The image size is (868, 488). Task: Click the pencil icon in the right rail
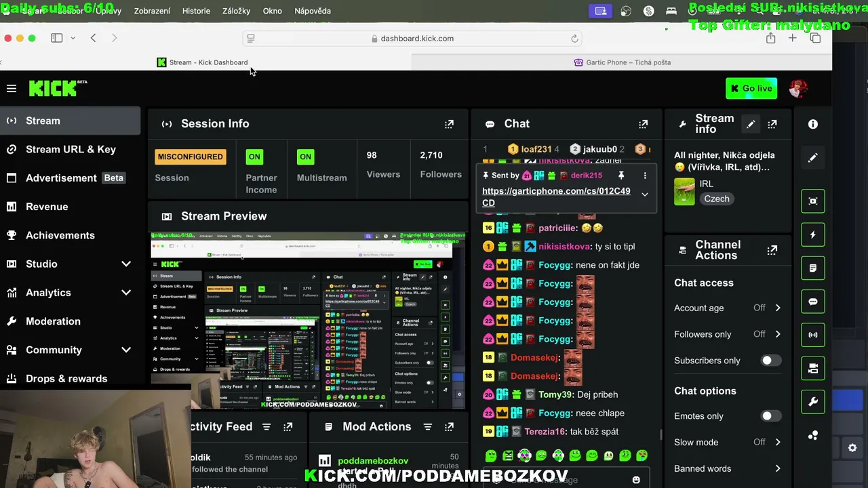(813, 158)
